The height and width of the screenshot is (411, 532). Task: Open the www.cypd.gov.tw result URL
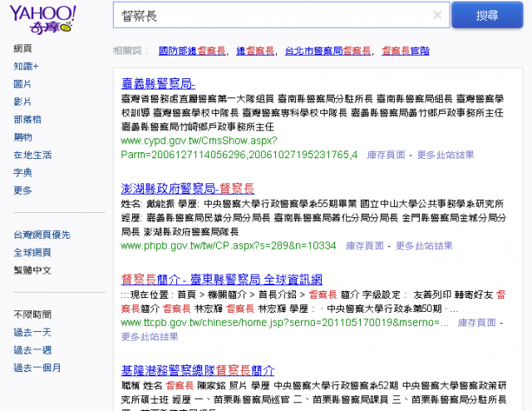(x=239, y=148)
